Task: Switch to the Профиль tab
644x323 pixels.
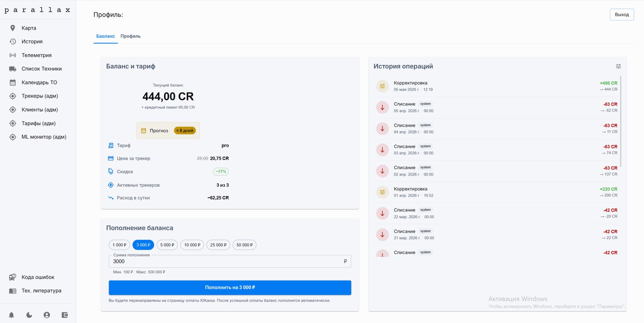Action: [x=130, y=36]
